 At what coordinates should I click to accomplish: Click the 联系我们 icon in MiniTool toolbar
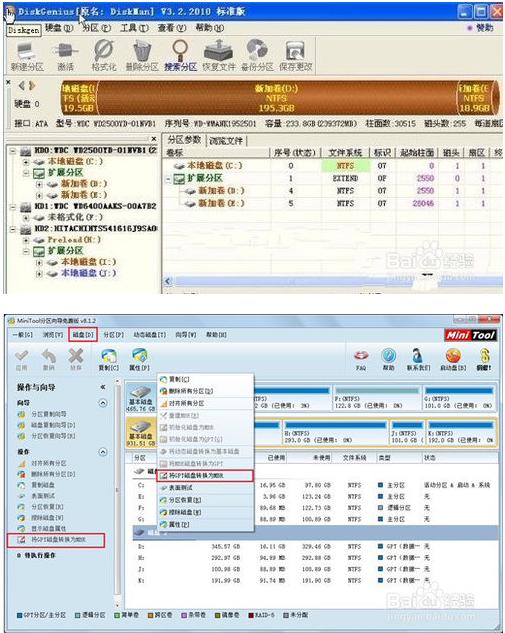418,356
